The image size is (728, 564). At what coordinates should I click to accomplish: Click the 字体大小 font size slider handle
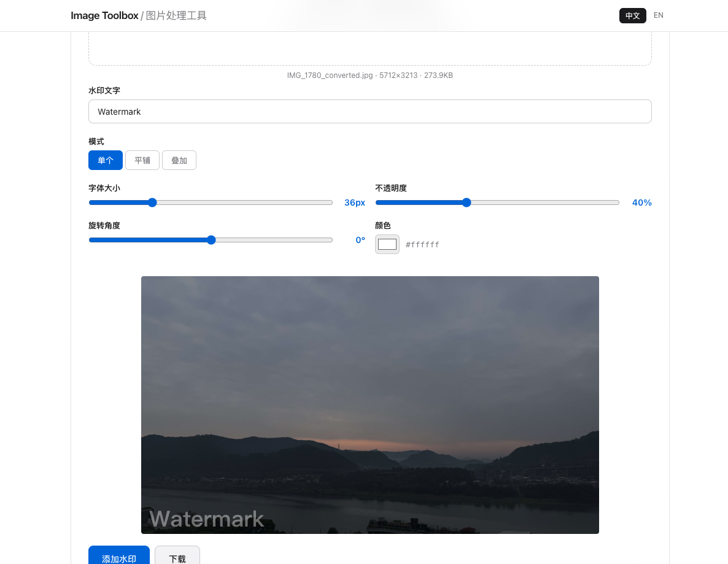tap(152, 203)
